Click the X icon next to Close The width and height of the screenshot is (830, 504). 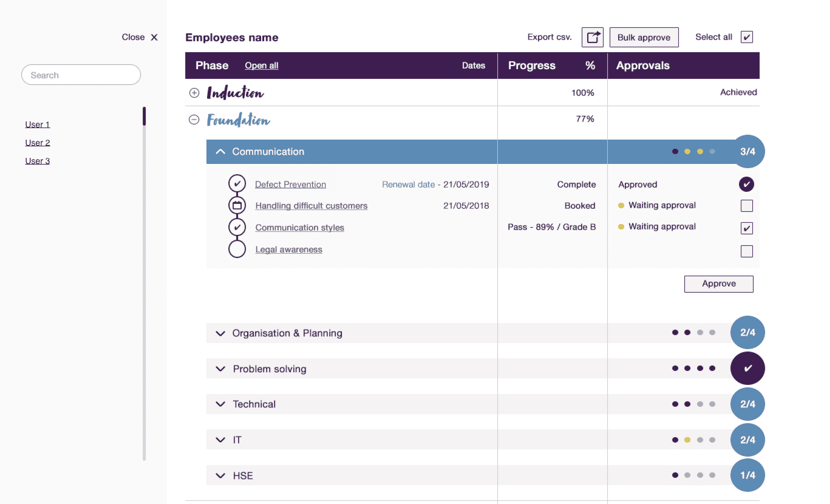(x=154, y=37)
